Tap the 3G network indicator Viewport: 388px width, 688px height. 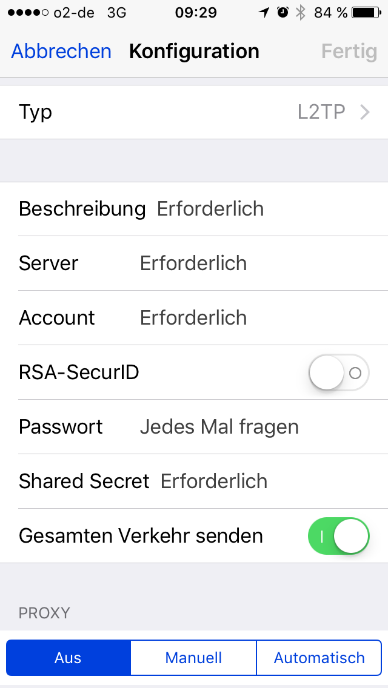point(117,13)
